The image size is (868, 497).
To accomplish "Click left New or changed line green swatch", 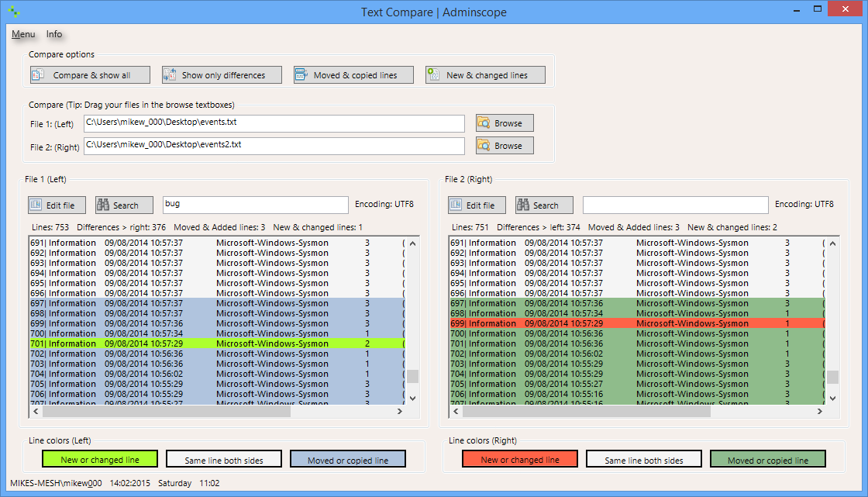I will [100, 459].
